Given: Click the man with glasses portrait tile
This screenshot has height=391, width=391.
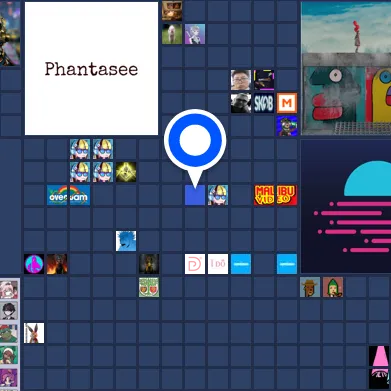Looking at the screenshot, I should (241, 80).
